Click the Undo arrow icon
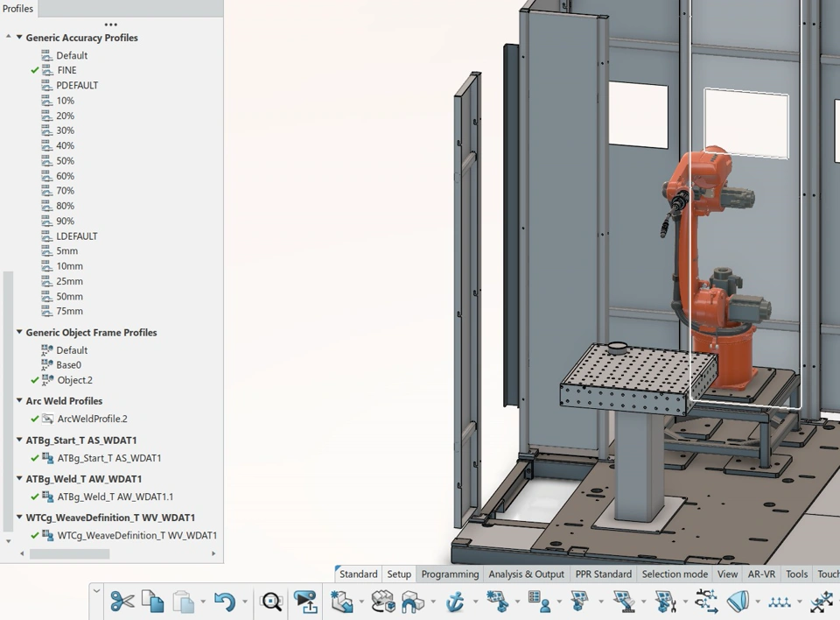Screen dimensions: 840x620 [x=225, y=602]
